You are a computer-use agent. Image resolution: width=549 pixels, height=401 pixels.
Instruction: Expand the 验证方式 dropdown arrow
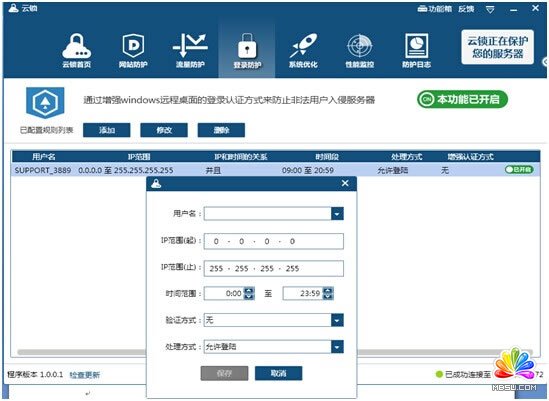(x=337, y=320)
